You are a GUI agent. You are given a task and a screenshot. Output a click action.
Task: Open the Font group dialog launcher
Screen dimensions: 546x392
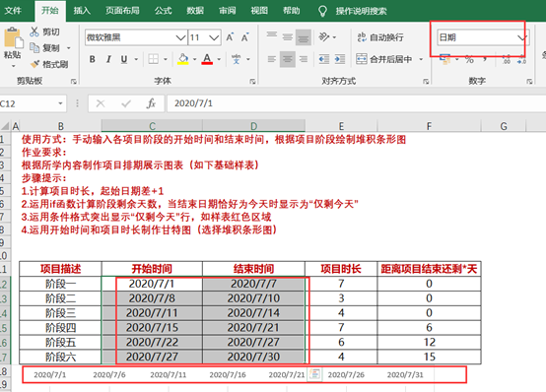(x=252, y=81)
